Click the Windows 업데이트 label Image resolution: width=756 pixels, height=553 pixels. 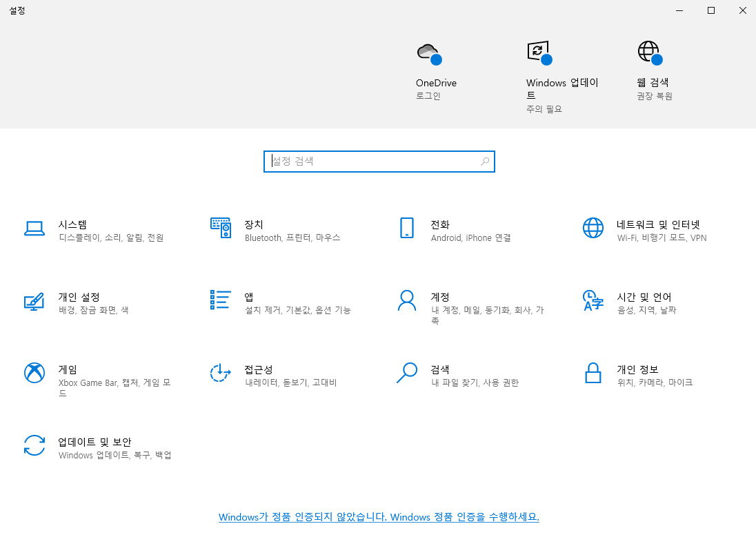(x=562, y=88)
